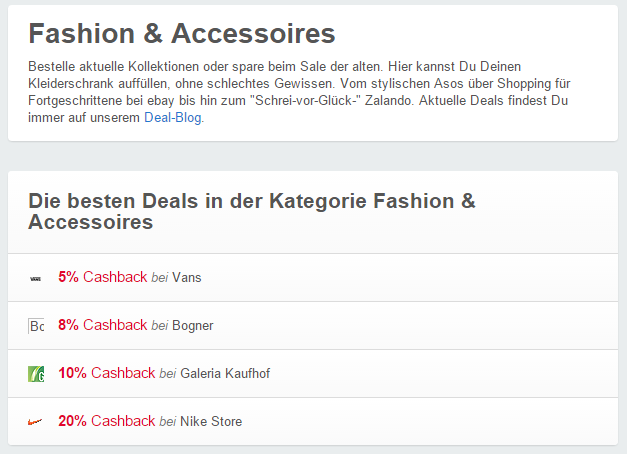Click the Nike swoosh icon
The image size is (627, 454).
(x=36, y=422)
